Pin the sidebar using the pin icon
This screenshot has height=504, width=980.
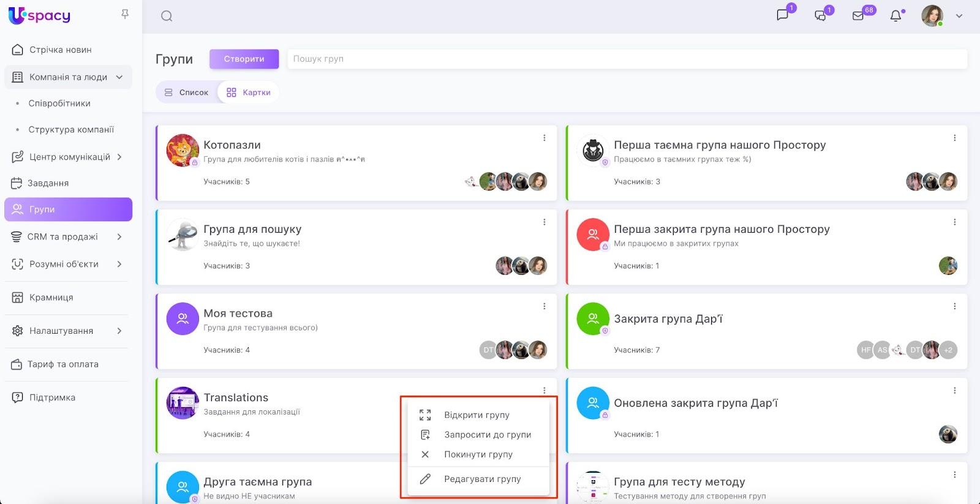pyautogui.click(x=125, y=14)
